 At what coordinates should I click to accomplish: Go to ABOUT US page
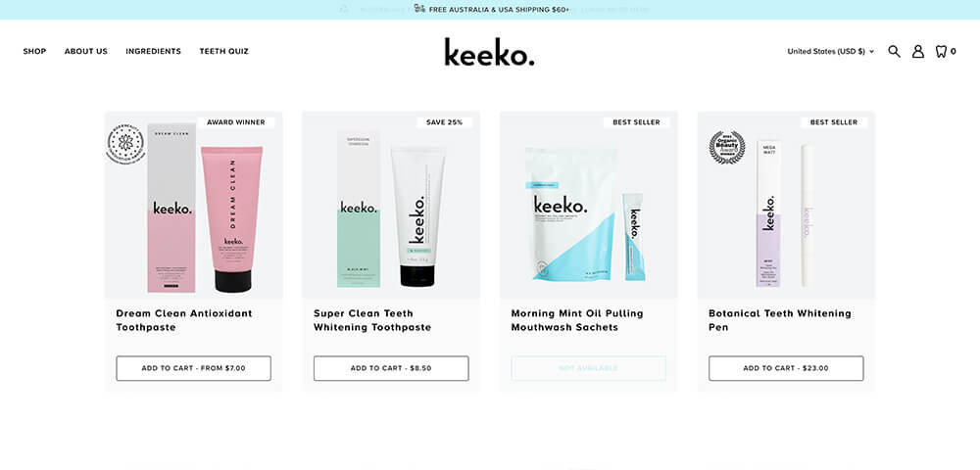[85, 51]
